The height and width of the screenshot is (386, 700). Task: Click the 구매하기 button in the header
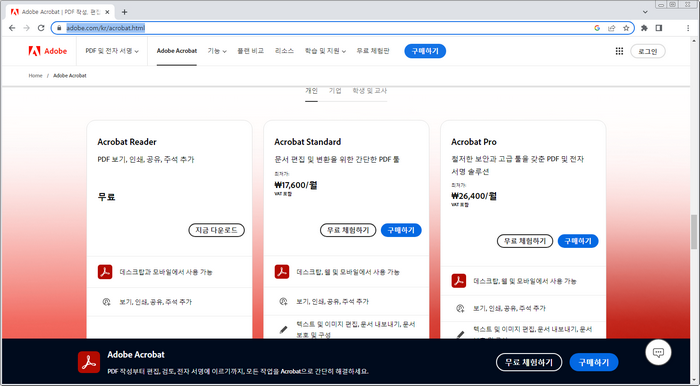(x=425, y=51)
